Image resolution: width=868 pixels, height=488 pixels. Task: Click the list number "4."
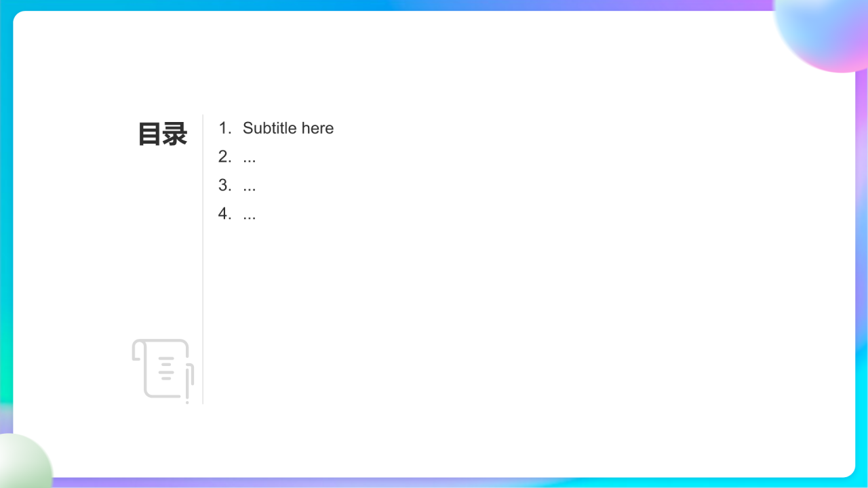[224, 213]
